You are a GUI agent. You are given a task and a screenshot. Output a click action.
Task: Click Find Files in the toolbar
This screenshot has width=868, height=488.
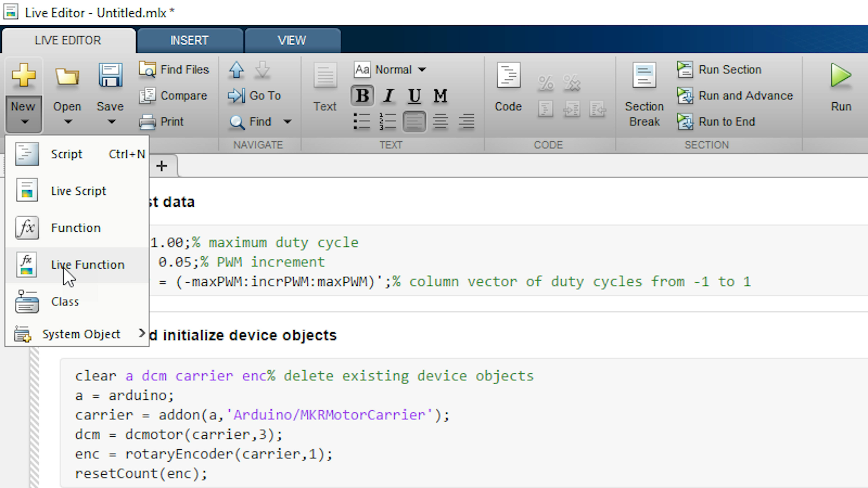tap(174, 69)
